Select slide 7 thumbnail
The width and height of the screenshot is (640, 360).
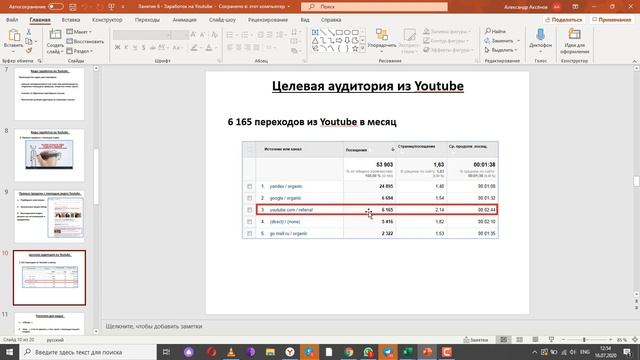[49, 94]
